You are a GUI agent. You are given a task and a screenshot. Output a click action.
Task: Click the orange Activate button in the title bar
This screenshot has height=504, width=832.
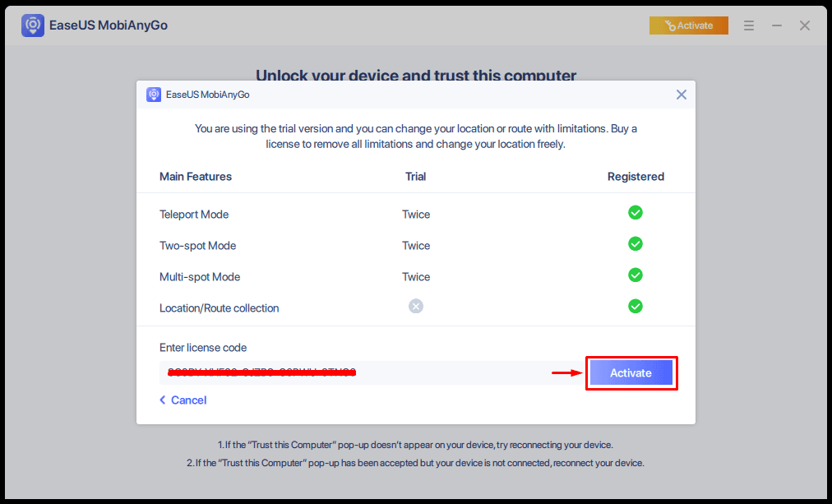tap(689, 25)
